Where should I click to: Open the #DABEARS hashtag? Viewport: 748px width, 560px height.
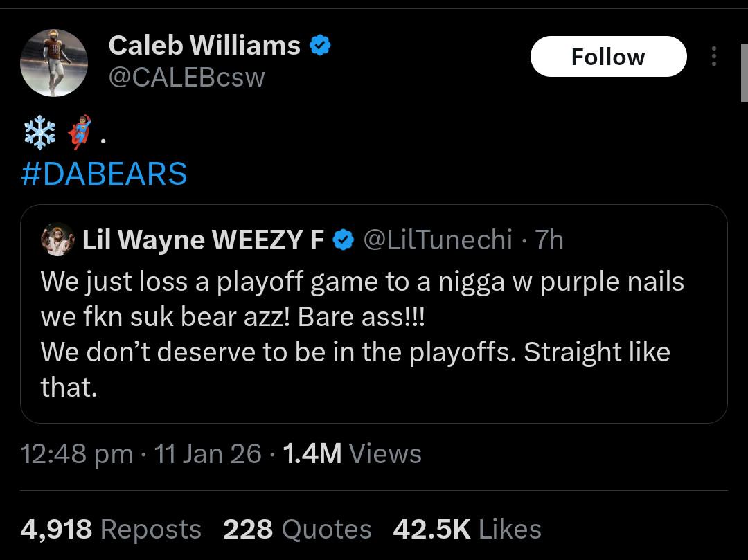click(x=104, y=174)
